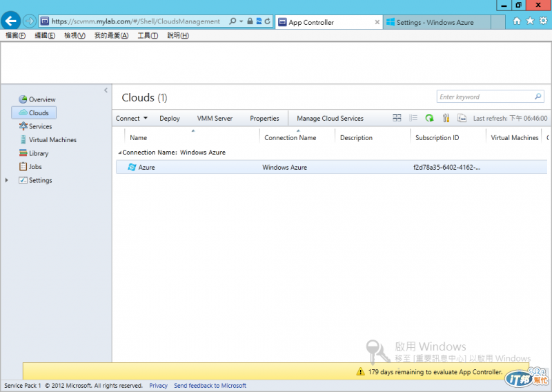552x392 pixels.
Task: Click Send feedback to Microsoft link
Action: point(210,386)
